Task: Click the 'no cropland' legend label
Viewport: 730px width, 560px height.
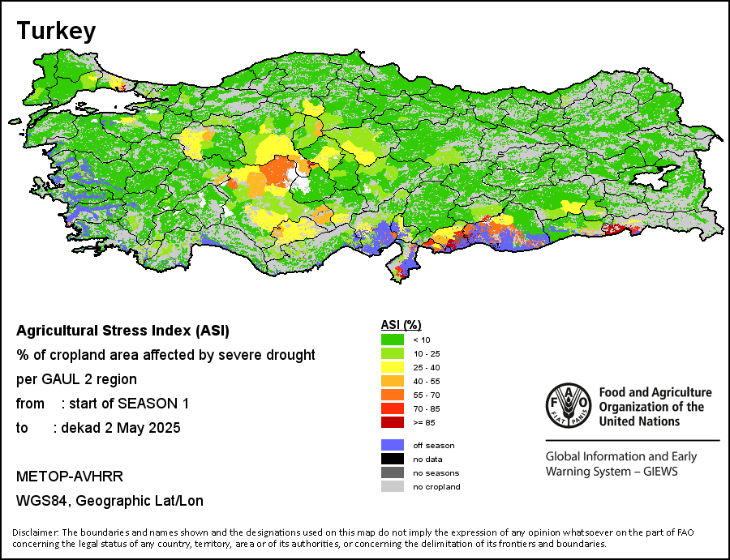Action: 436,487
